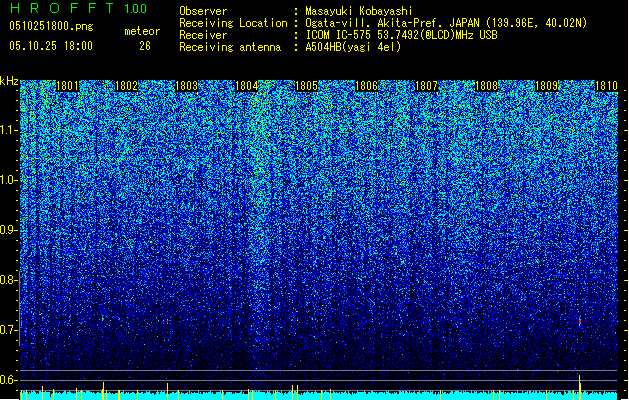Click the A504HB(yagi 4el) antenna text
Viewport: 629px width, 400px height.
click(x=353, y=47)
